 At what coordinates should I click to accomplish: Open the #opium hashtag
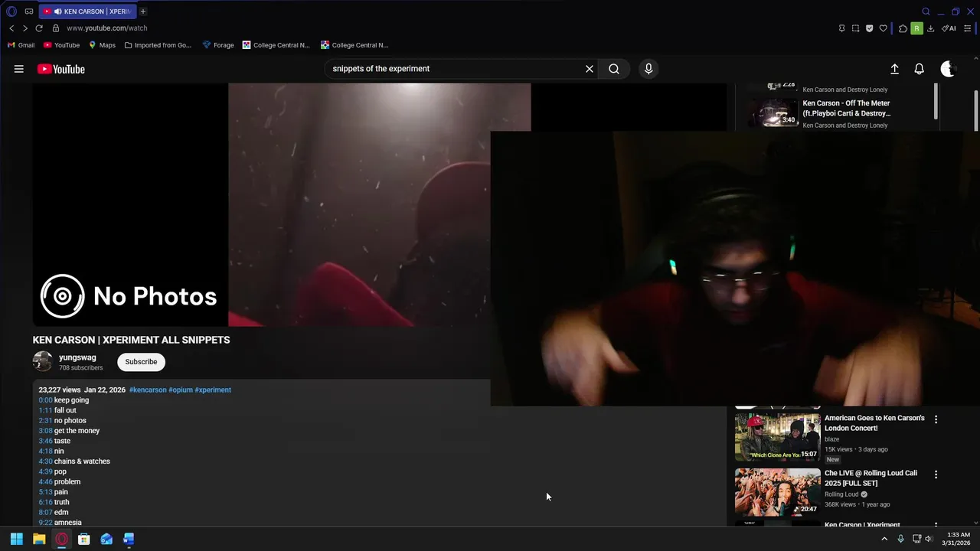point(181,390)
